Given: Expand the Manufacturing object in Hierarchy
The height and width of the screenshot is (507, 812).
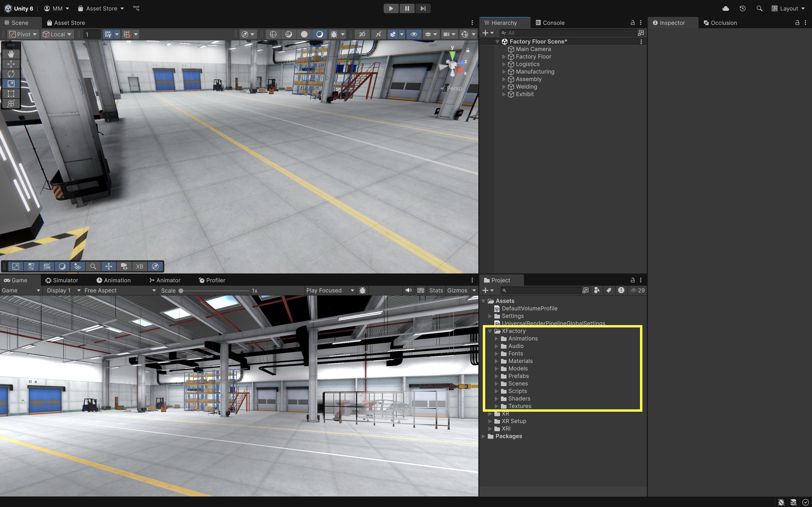Looking at the screenshot, I should [x=504, y=72].
